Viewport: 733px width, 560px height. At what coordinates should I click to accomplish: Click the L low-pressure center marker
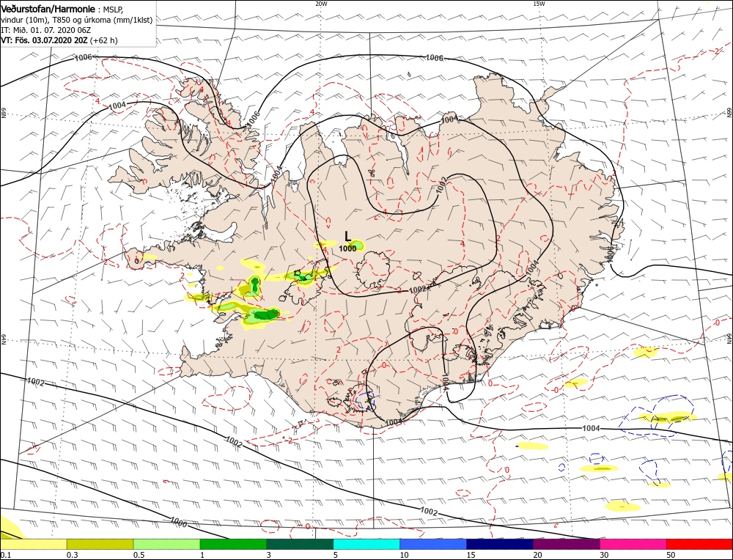pyautogui.click(x=347, y=237)
